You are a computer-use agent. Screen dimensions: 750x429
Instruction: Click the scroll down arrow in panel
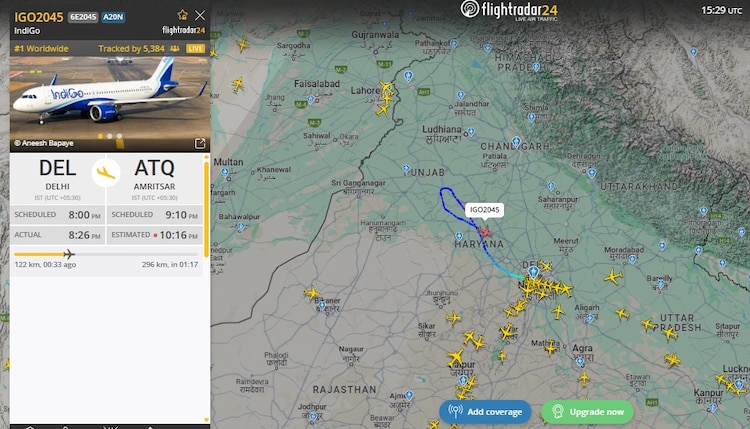coord(207,420)
